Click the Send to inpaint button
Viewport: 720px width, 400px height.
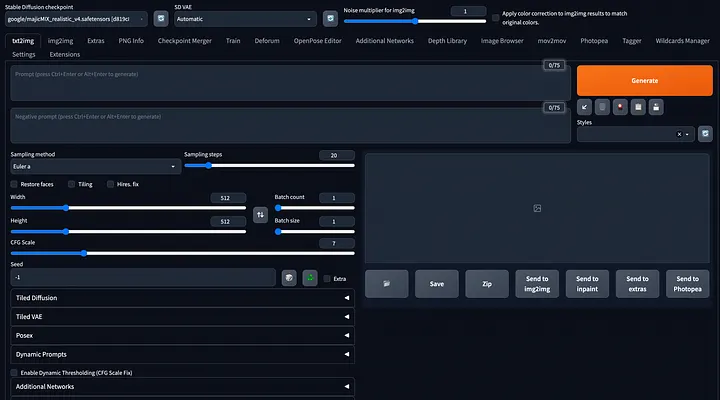587,284
